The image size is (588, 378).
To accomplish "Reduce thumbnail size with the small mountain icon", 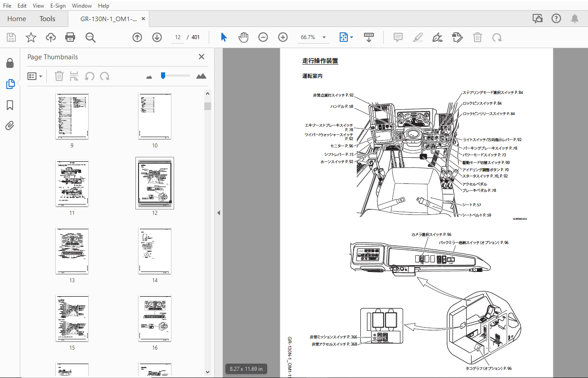I will tap(149, 77).
